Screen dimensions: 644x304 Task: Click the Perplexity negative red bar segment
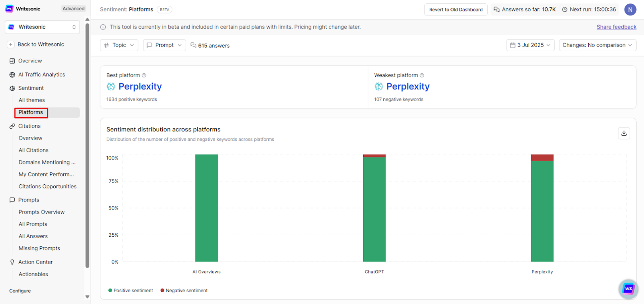[542, 158]
